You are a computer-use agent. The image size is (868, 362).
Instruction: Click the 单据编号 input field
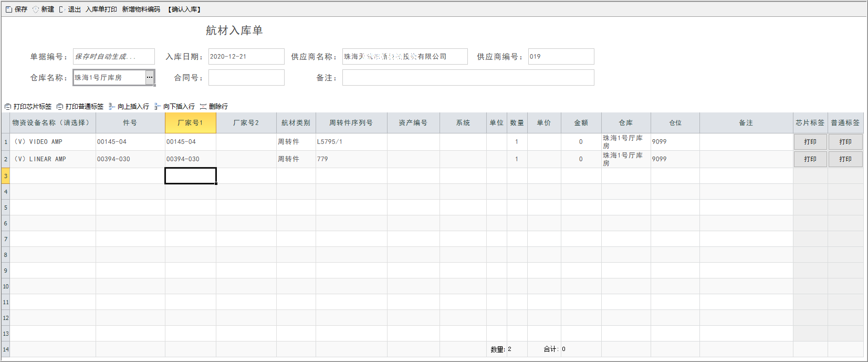point(114,56)
